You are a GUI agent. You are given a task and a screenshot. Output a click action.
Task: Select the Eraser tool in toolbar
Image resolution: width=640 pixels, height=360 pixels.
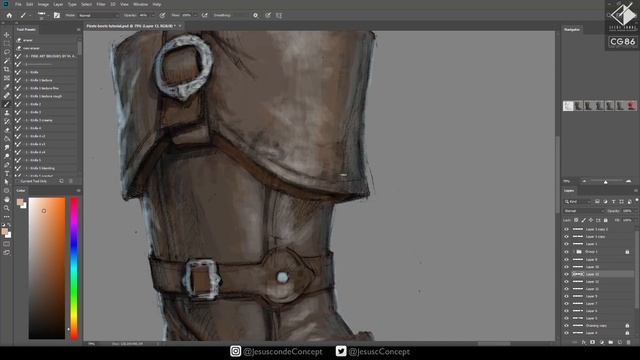(x=7, y=130)
